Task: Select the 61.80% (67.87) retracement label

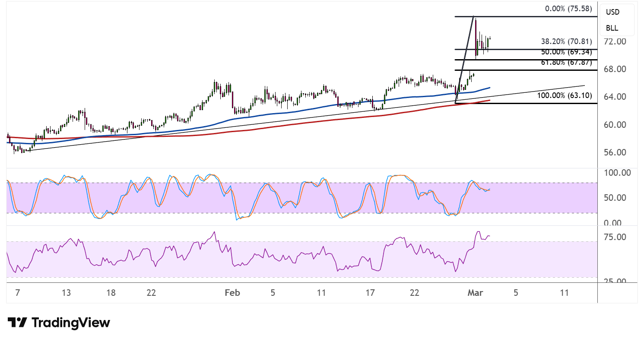Action: 567,62
